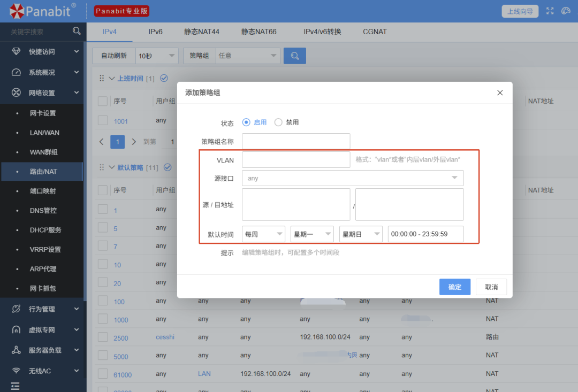Switch to the CGNAT tab

375,32
